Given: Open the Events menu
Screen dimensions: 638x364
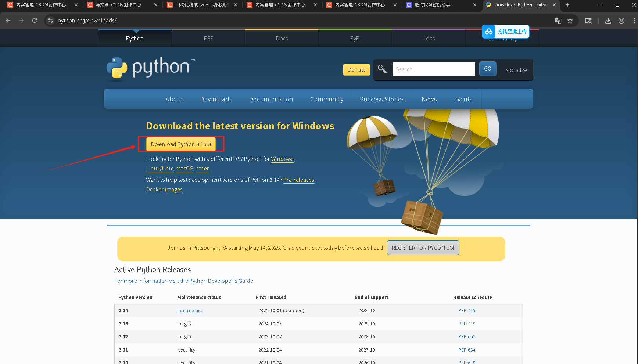Looking at the screenshot, I should 463,99.
